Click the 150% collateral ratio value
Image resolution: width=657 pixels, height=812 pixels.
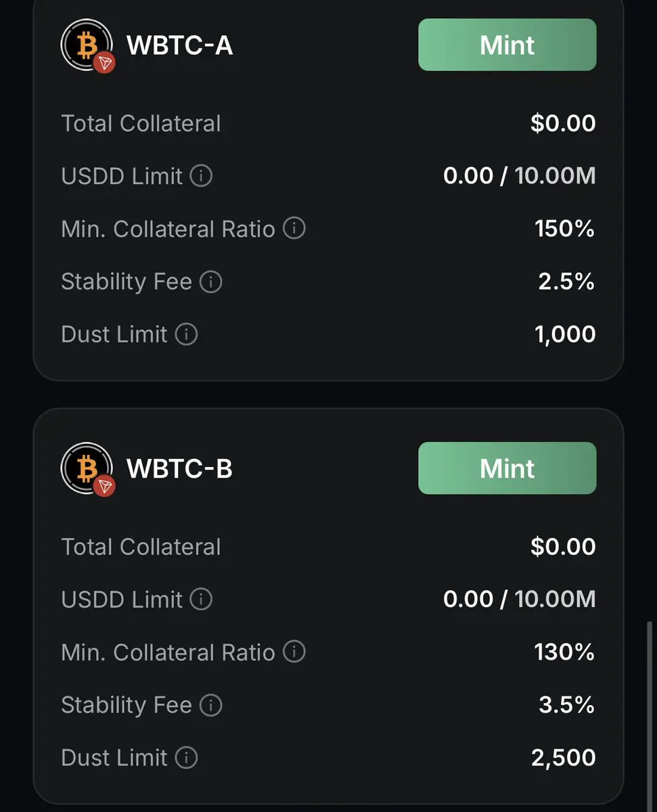(x=564, y=229)
